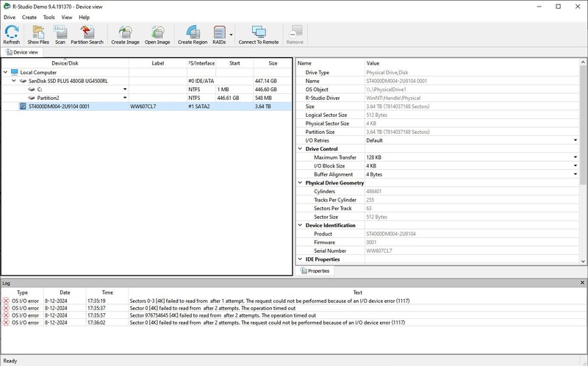Collapse the Device Identification section
The width and height of the screenshot is (588, 366).
point(300,225)
